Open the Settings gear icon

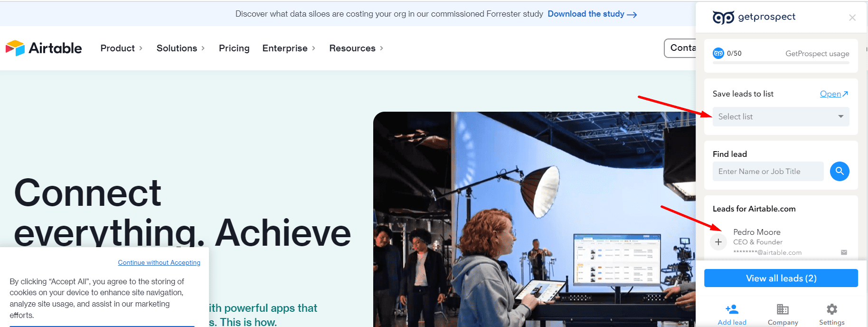[832, 309]
